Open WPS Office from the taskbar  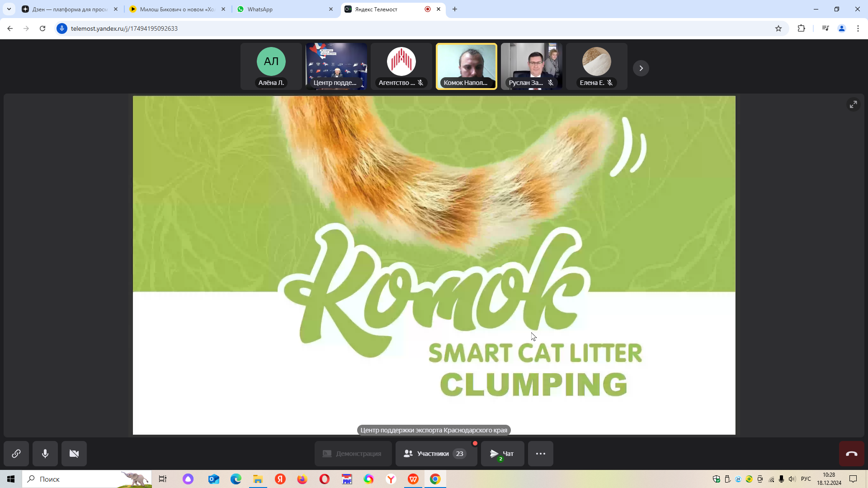click(413, 479)
